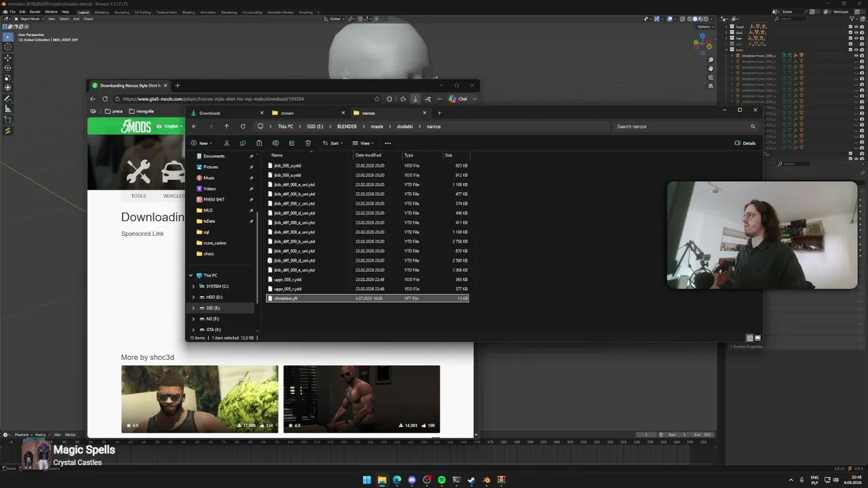Image resolution: width=868 pixels, height=488 pixels.
Task: Toggle the camera view icon in viewport
Action: [711, 77]
